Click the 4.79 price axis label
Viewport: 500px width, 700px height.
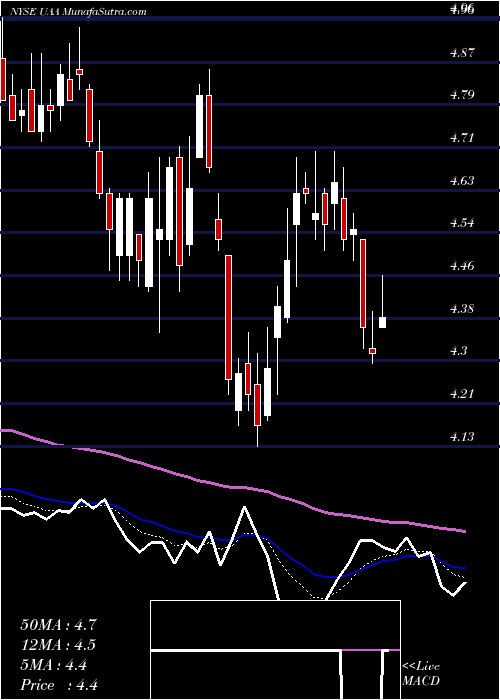coord(461,95)
